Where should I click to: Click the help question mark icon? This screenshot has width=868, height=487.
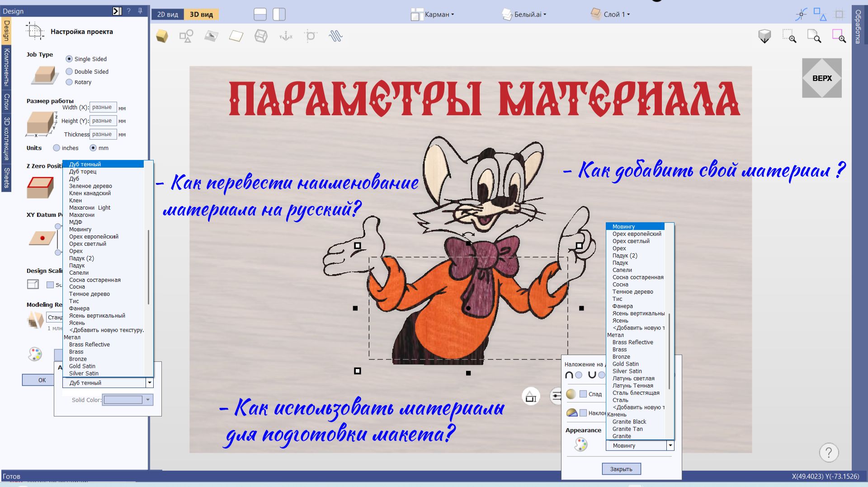coord(829,452)
